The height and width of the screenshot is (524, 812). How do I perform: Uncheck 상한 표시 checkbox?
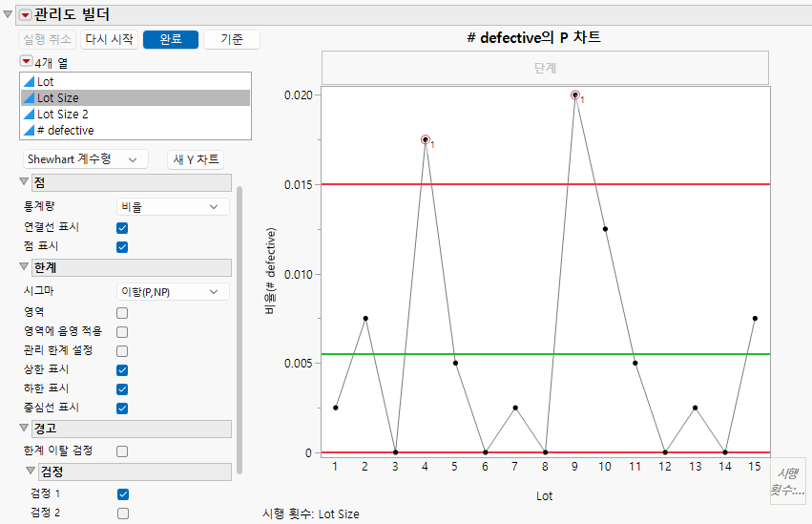coord(122,370)
